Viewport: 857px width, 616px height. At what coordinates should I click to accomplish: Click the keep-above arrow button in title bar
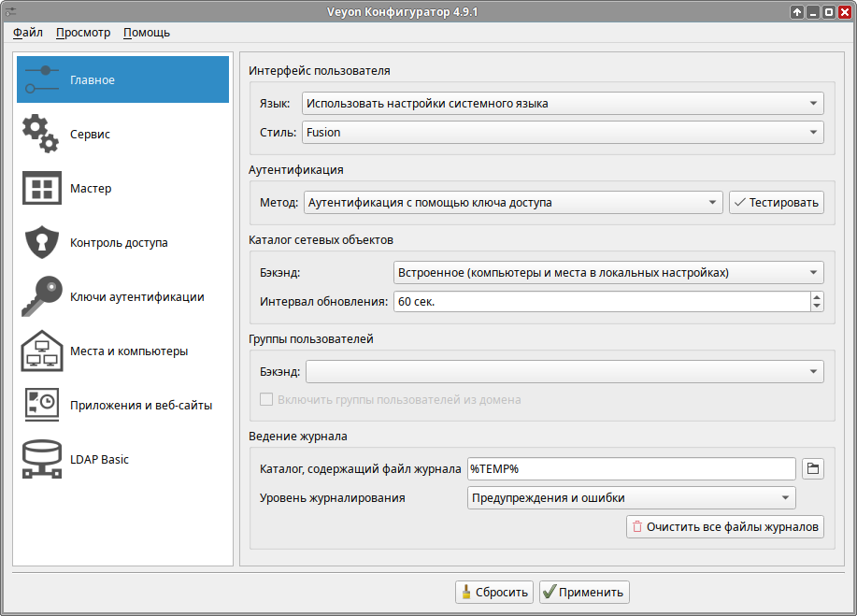tap(797, 12)
